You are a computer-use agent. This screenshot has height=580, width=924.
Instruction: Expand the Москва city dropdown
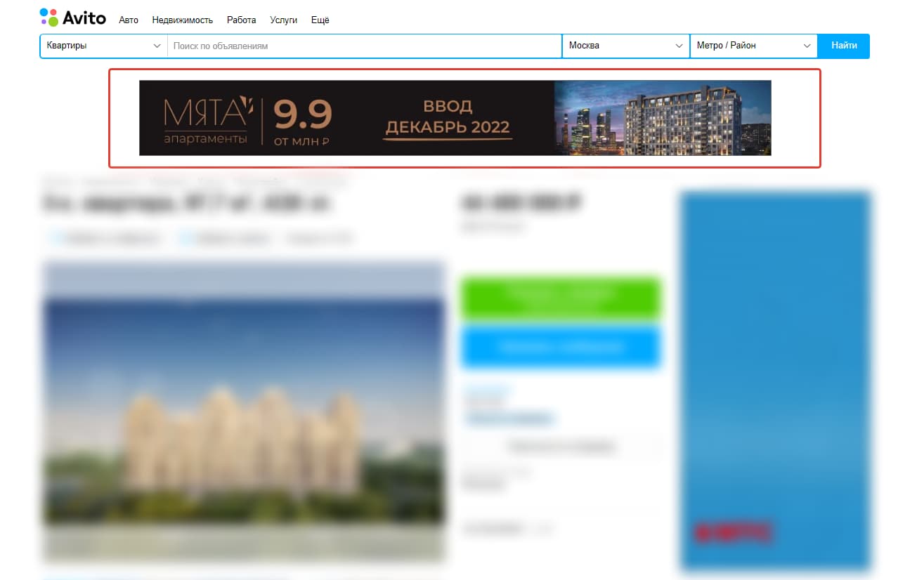click(x=625, y=46)
